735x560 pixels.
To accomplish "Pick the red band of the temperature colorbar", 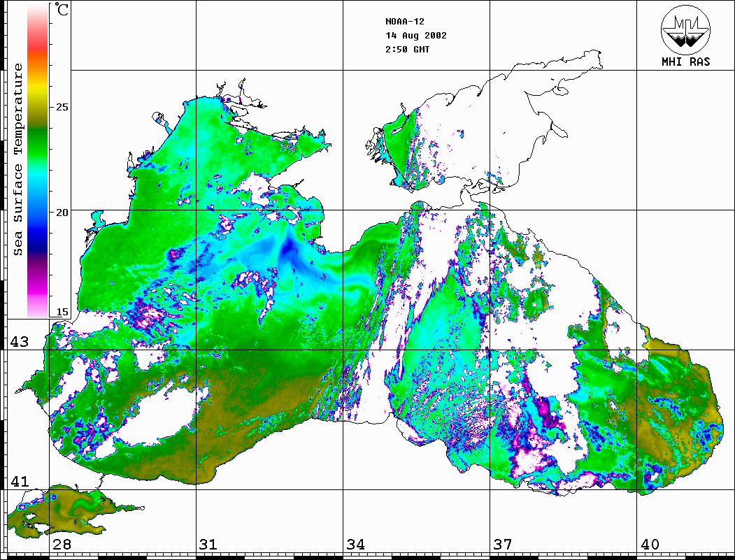I will click(38, 45).
